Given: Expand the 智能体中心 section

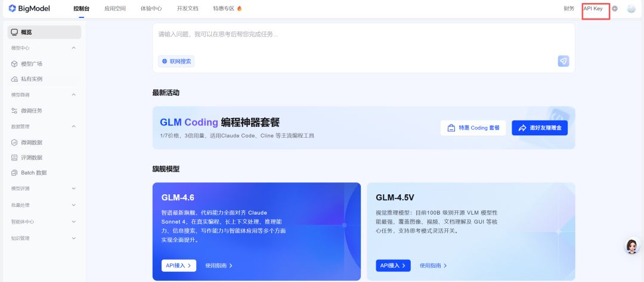Looking at the screenshot, I should (x=74, y=222).
